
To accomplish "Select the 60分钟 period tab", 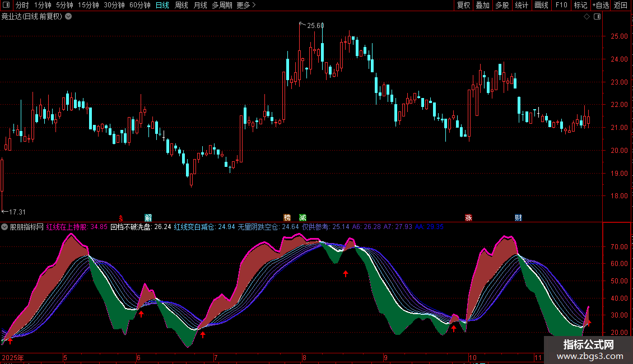I will [139, 5].
